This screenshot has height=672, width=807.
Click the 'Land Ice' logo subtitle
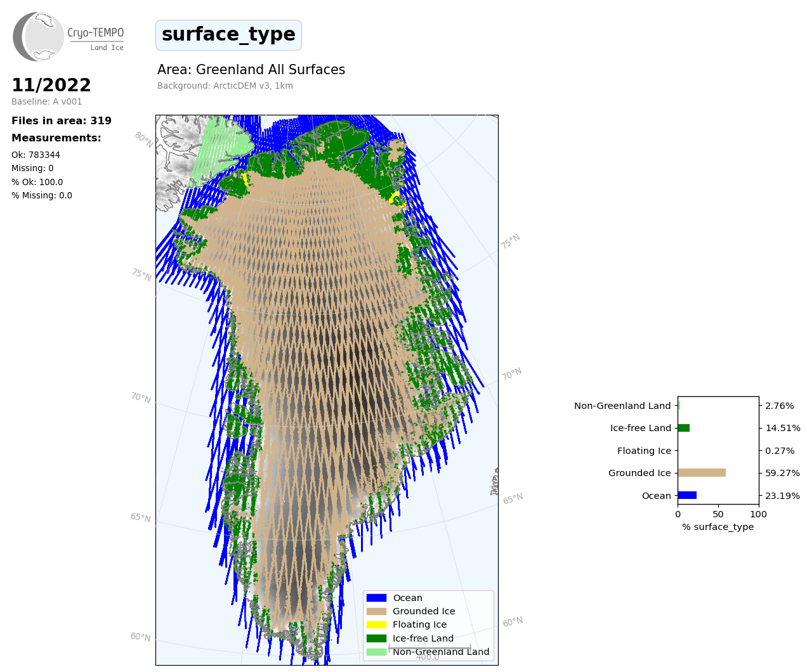tap(107, 48)
